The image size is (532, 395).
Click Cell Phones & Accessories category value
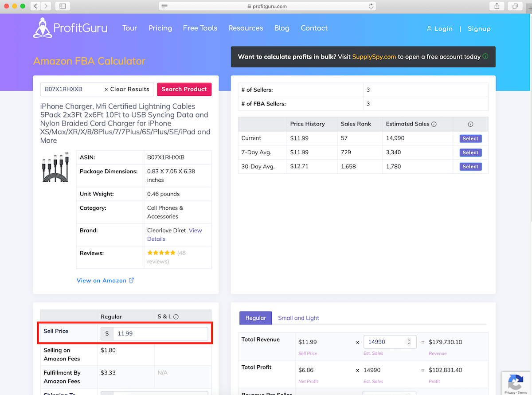point(165,212)
